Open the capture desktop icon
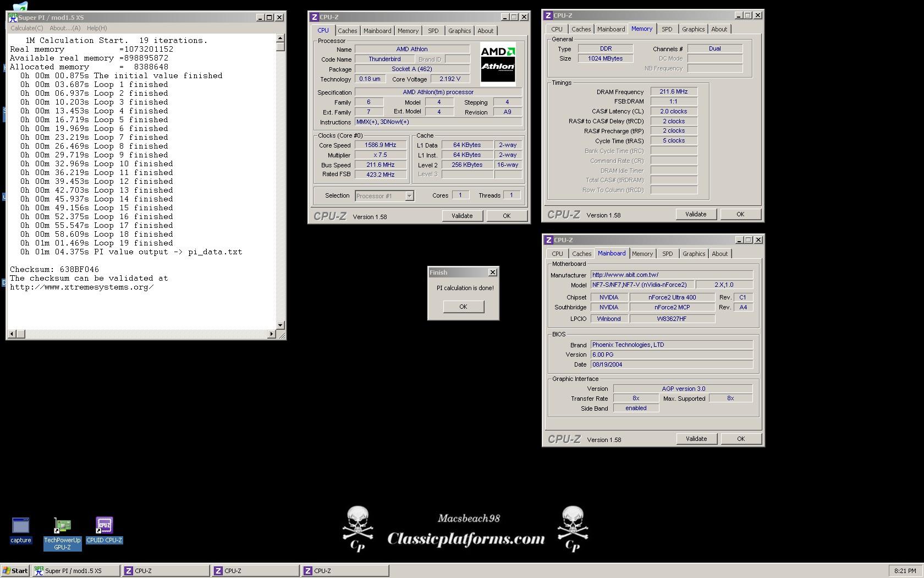 [x=20, y=530]
